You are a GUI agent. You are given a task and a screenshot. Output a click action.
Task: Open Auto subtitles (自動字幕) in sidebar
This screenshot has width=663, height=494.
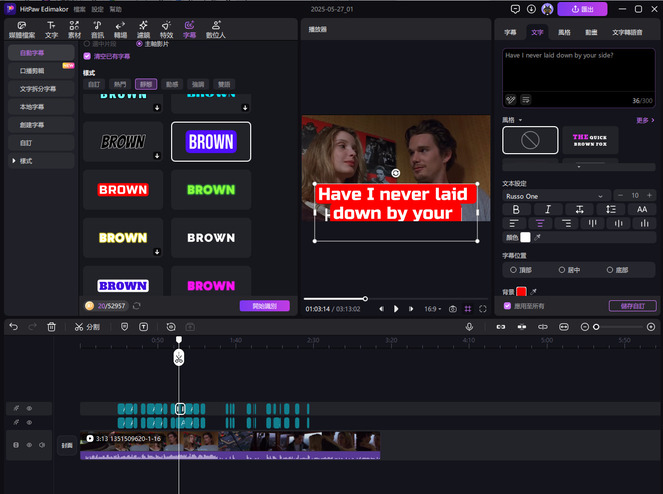[41, 53]
